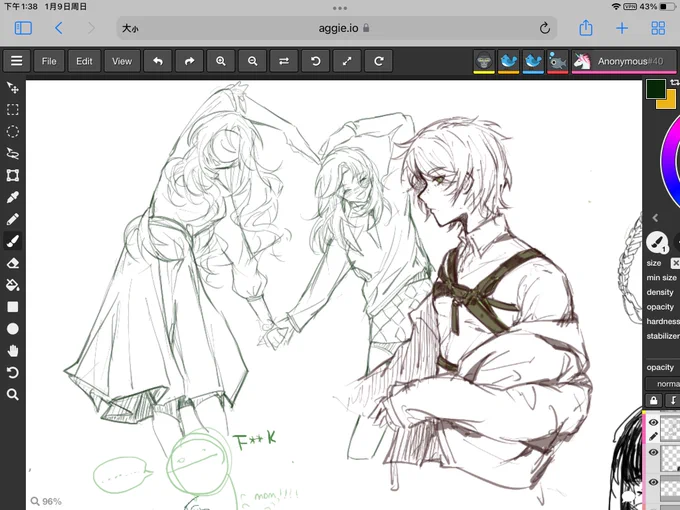Select the round brush preset number 1

(657, 242)
